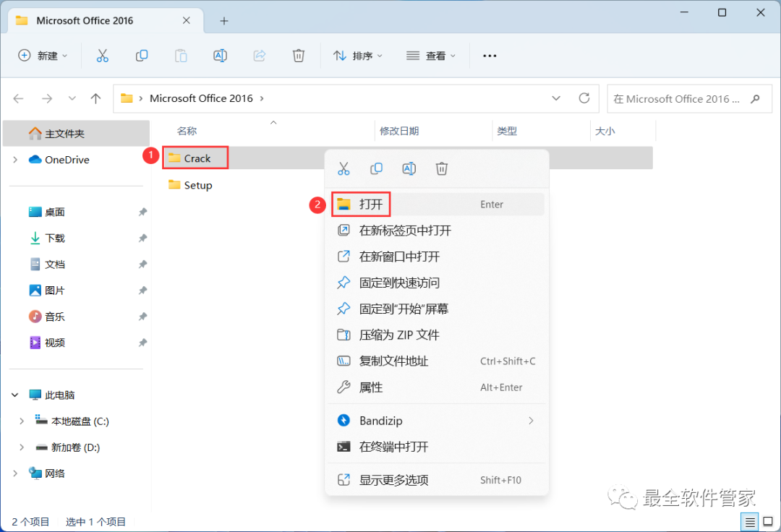This screenshot has width=781, height=532.
Task: Click the Cut icon in the toolbar
Action: click(x=102, y=56)
